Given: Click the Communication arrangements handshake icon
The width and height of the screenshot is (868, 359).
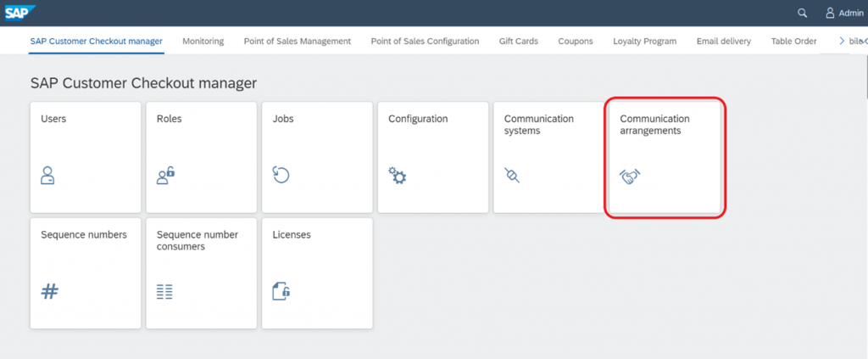Looking at the screenshot, I should tap(630, 177).
